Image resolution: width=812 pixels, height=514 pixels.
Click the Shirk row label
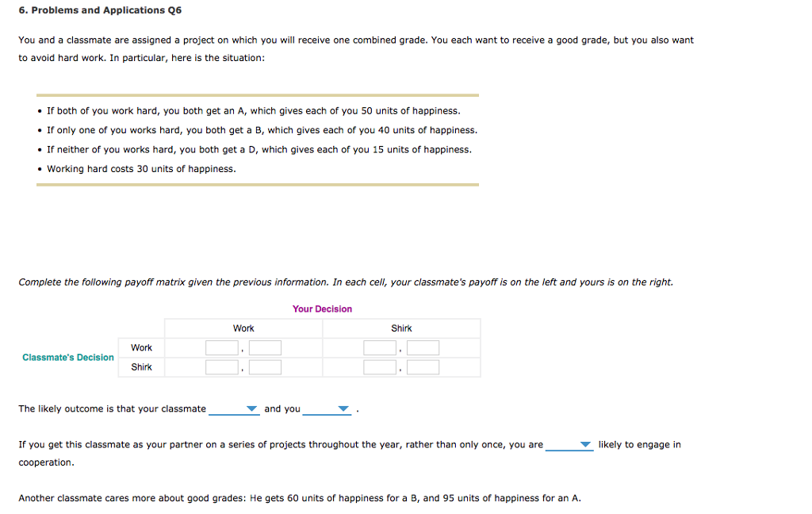tap(140, 366)
